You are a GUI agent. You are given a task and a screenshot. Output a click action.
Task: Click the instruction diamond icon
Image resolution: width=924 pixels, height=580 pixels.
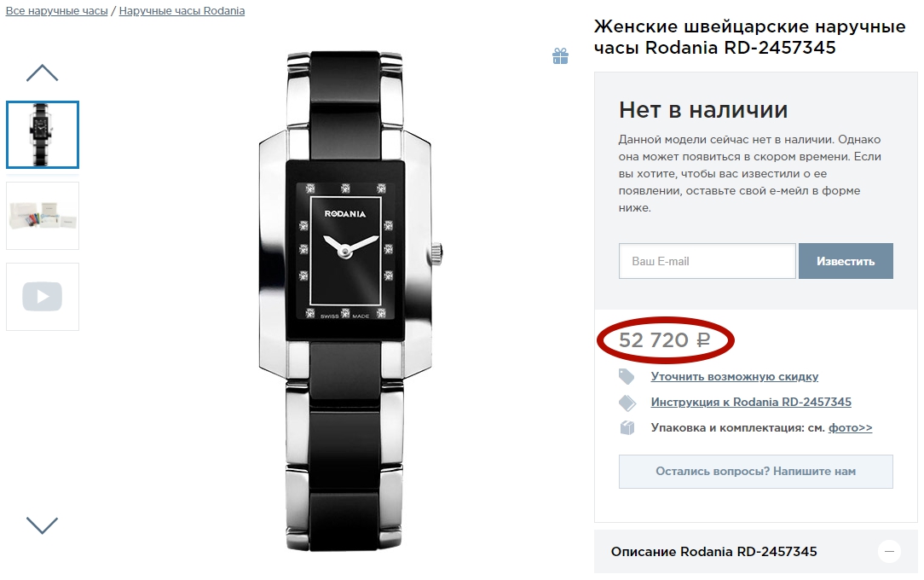627,403
